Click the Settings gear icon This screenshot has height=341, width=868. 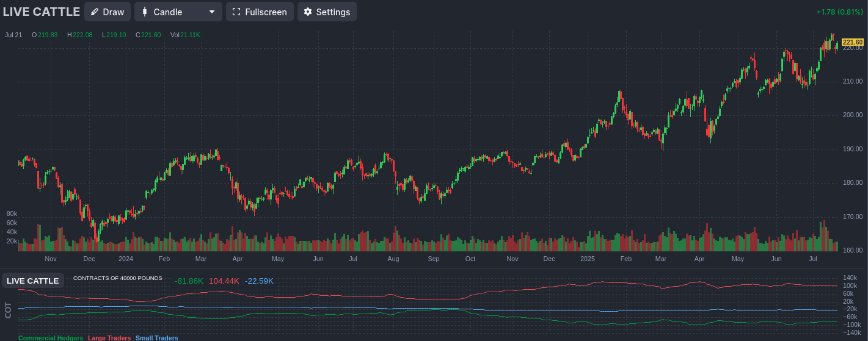(308, 12)
